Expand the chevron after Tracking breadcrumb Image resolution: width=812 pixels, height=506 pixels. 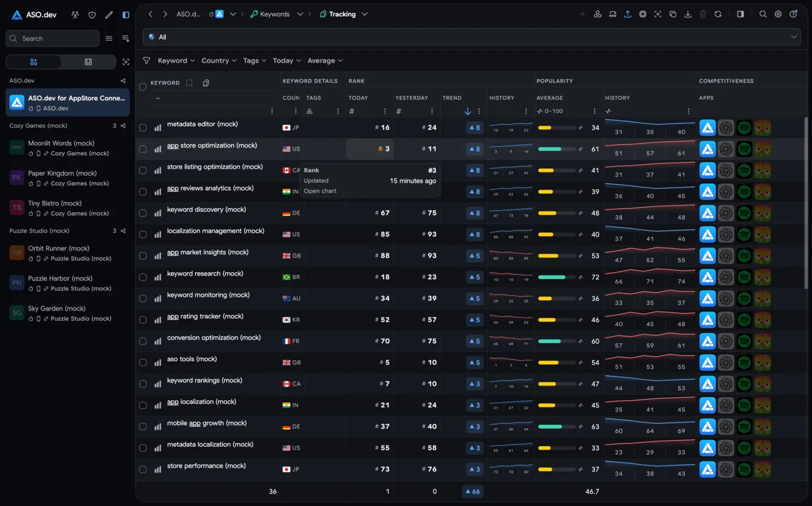(x=364, y=14)
